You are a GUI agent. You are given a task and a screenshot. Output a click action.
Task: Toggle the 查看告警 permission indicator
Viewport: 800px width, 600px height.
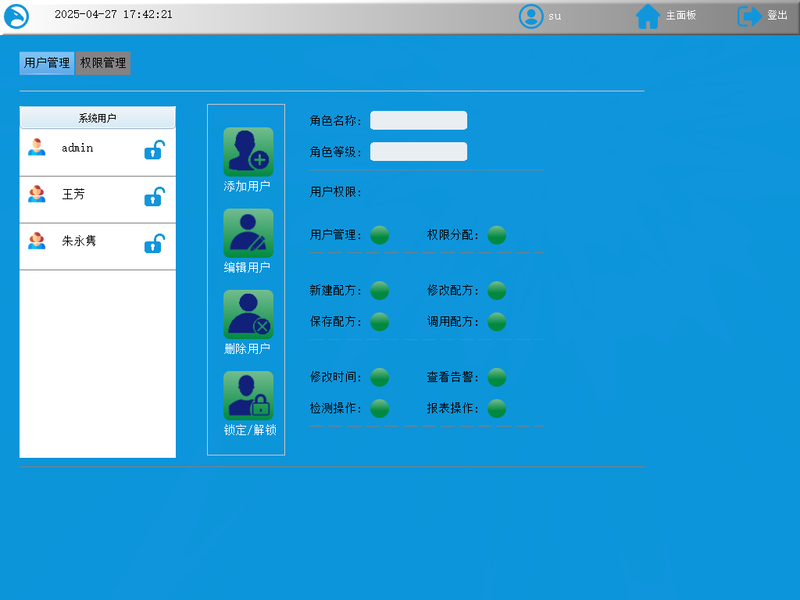[497, 378]
